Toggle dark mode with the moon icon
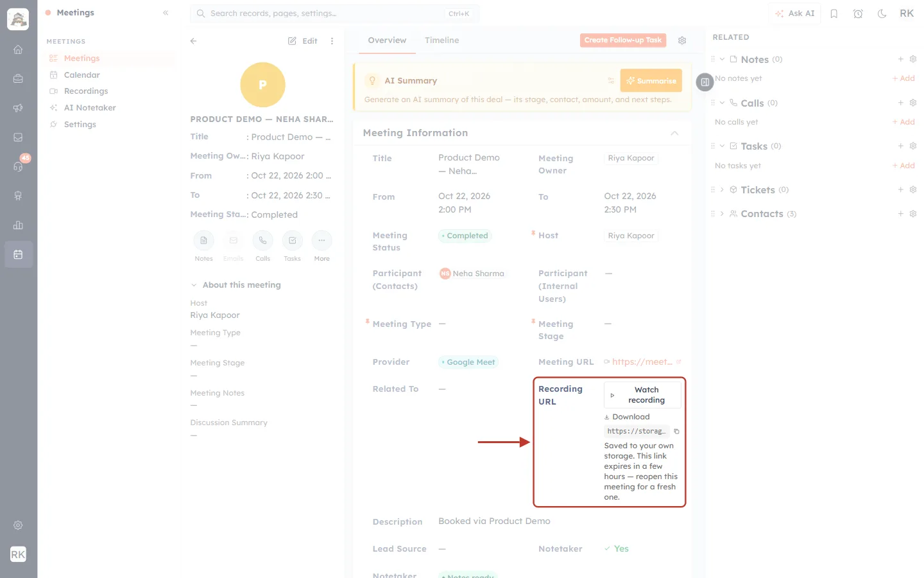Viewport: 924px width, 578px height. coord(882,13)
